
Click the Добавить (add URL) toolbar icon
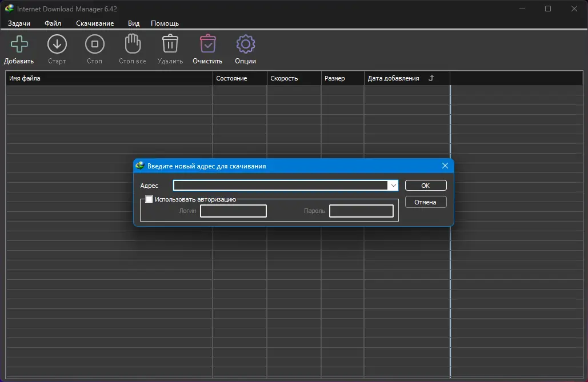point(19,44)
